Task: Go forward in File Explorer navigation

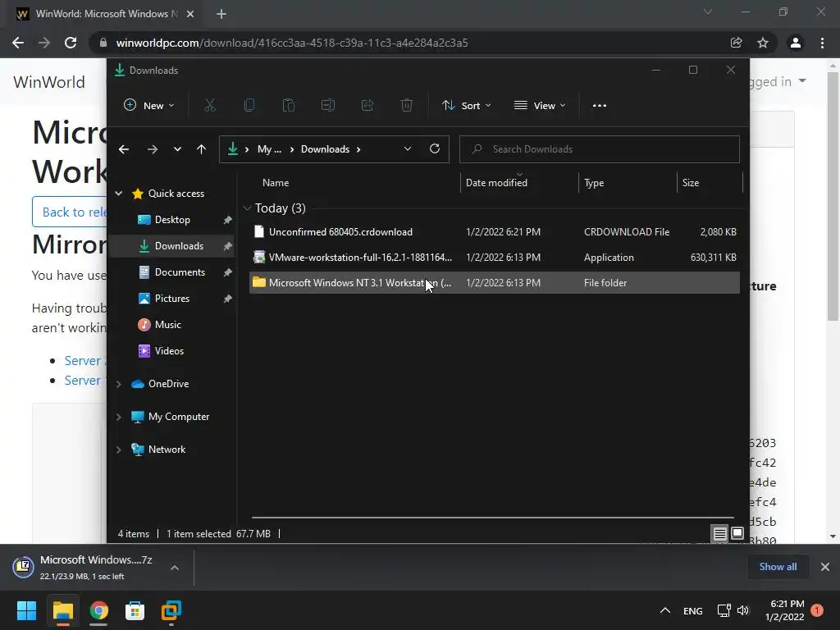Action: (x=152, y=149)
